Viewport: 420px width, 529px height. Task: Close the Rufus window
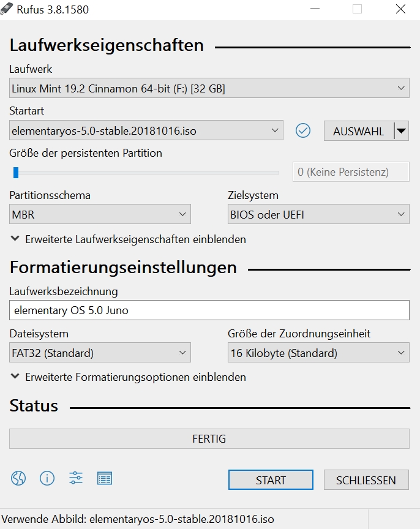pos(401,9)
